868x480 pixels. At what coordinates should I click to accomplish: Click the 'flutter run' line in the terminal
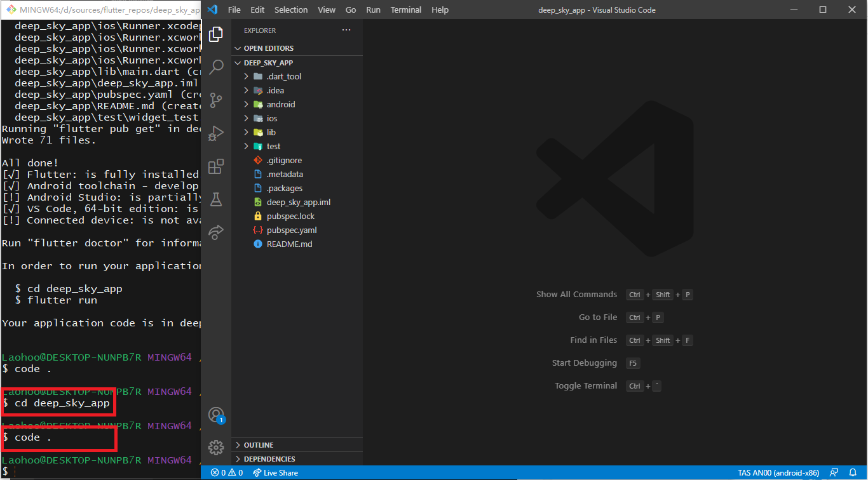pyautogui.click(x=56, y=300)
